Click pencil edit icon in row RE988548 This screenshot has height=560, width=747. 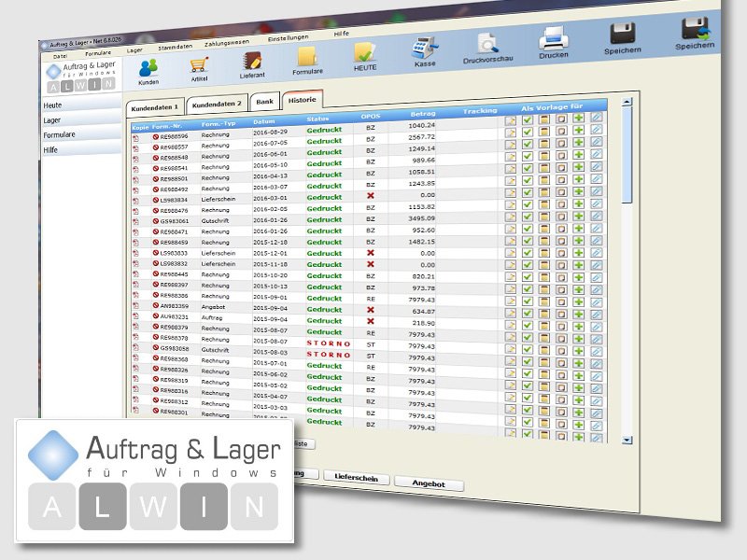click(510, 145)
